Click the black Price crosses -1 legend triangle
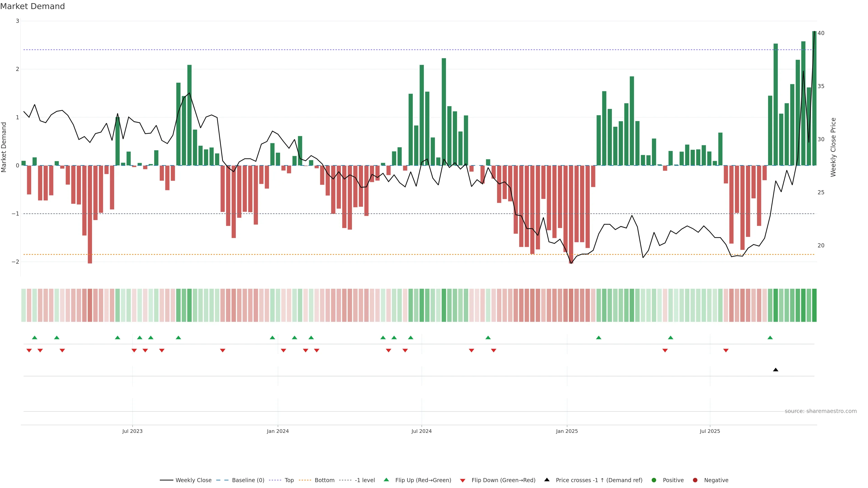Viewport: 868px width, 488px height. pyautogui.click(x=547, y=480)
